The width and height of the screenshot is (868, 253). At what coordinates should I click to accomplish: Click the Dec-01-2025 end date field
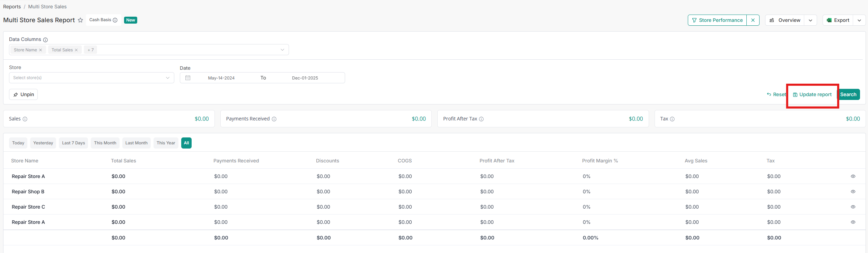tap(305, 78)
